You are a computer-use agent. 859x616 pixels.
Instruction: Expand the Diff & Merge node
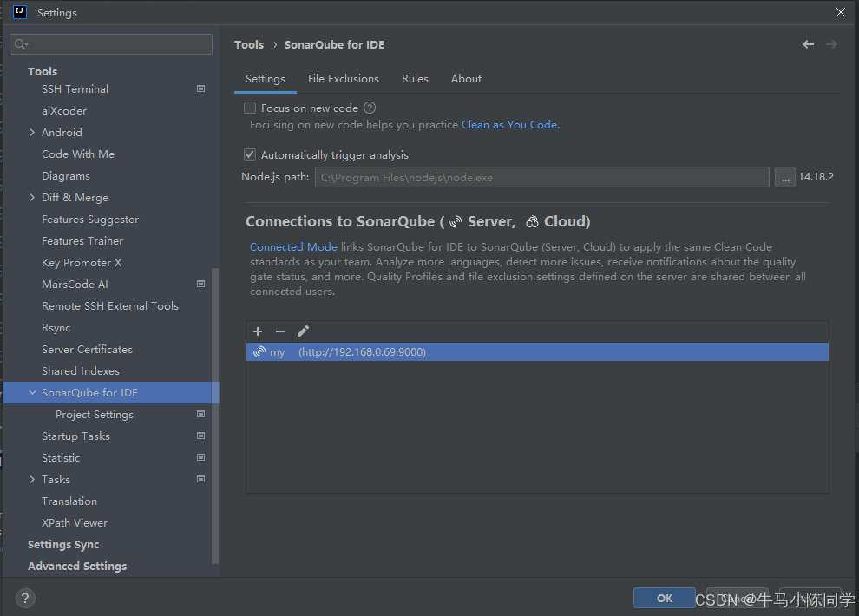32,198
